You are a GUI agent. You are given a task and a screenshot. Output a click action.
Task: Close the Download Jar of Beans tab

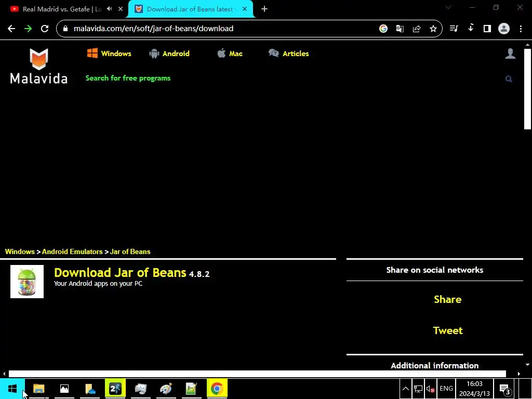(245, 9)
